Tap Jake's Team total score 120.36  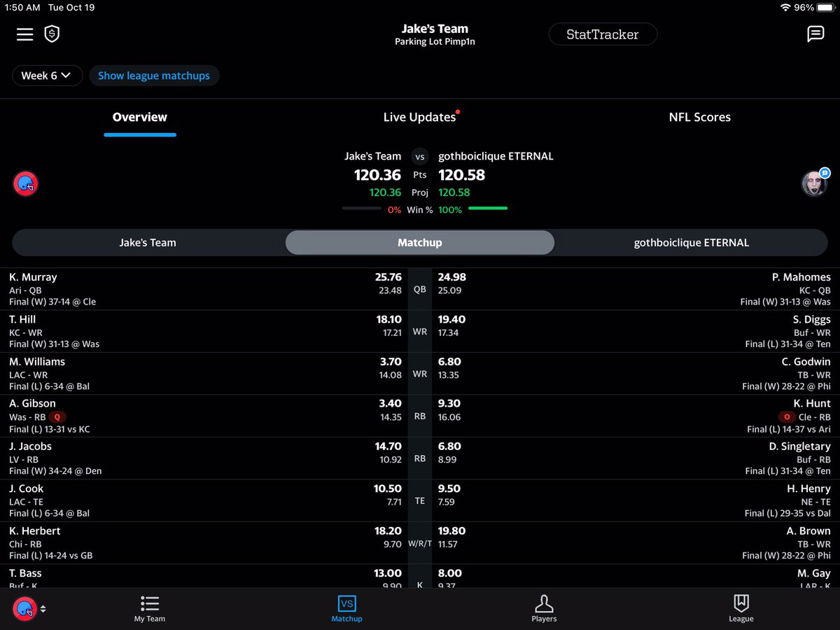pos(378,175)
